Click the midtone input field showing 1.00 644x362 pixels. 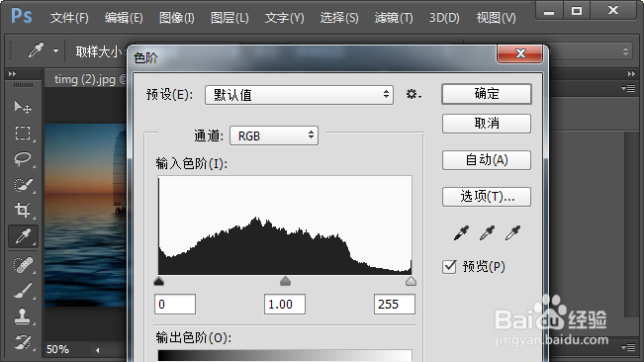(x=285, y=304)
